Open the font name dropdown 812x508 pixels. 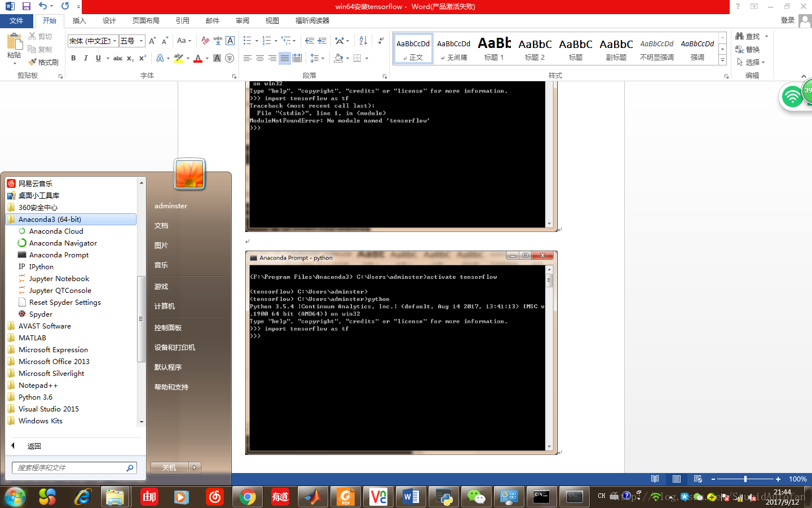pos(114,41)
